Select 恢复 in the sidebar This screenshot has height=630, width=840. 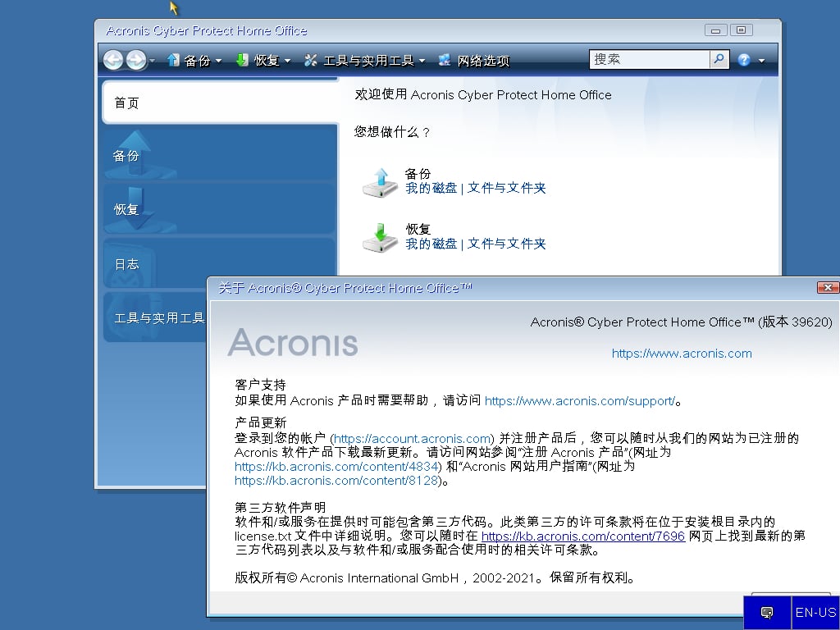(x=127, y=209)
